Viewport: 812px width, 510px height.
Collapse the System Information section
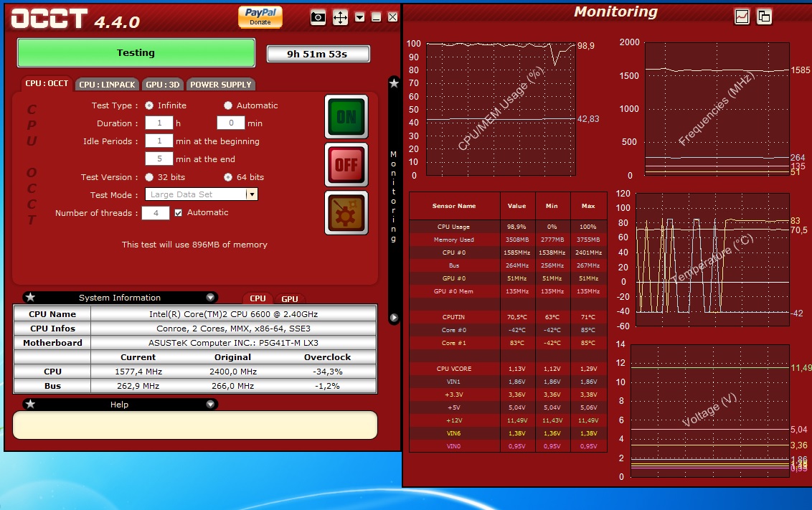pyautogui.click(x=210, y=297)
